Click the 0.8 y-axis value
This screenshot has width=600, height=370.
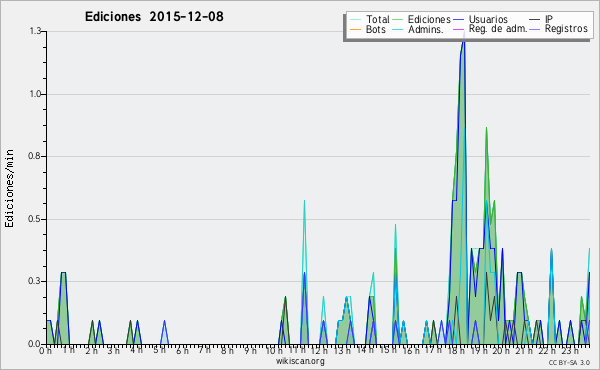pyautogui.click(x=35, y=156)
